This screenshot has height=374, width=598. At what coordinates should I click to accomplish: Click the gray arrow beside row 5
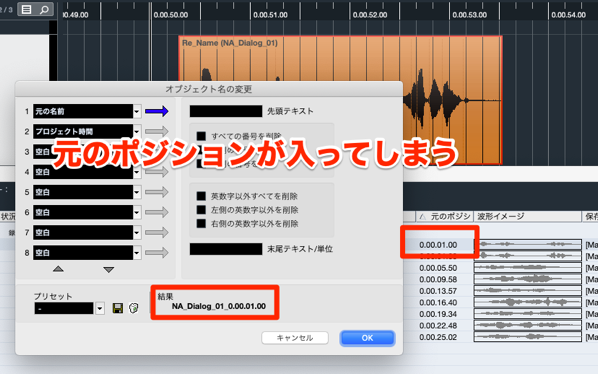click(156, 192)
